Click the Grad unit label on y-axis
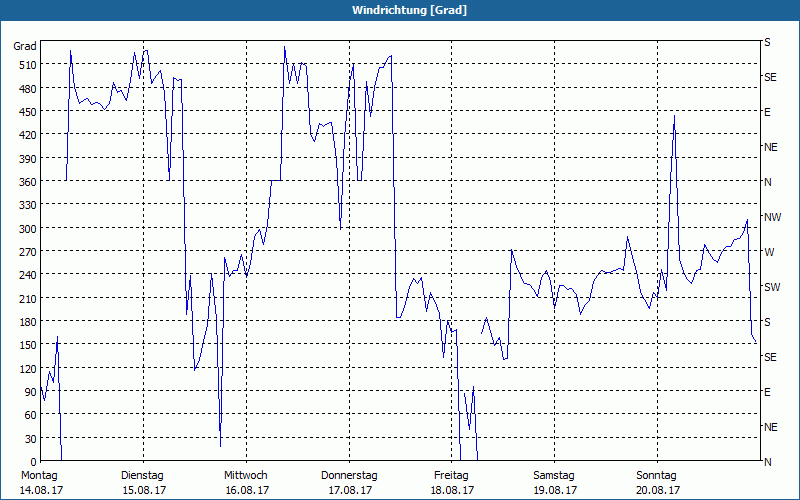The image size is (800, 500). click(x=25, y=46)
